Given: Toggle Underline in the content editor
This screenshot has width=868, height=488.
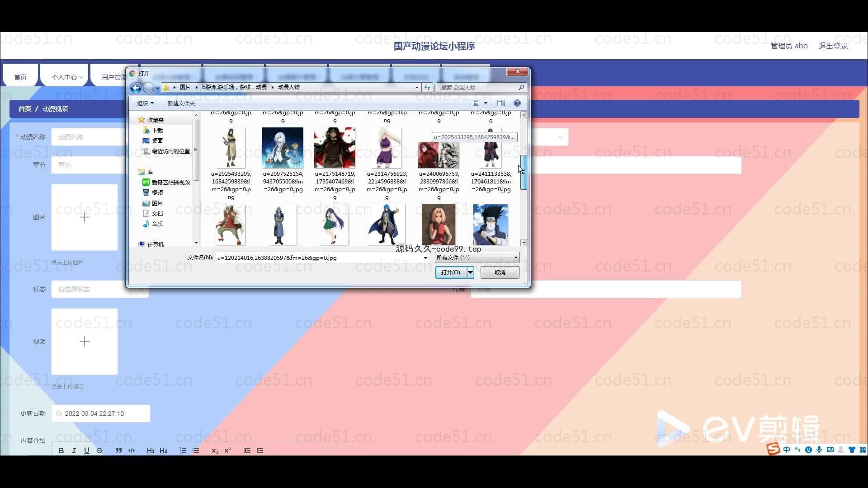Looking at the screenshot, I should pos(87,450).
